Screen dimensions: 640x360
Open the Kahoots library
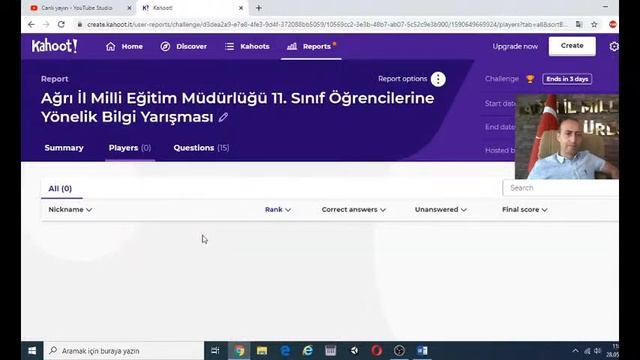click(247, 47)
